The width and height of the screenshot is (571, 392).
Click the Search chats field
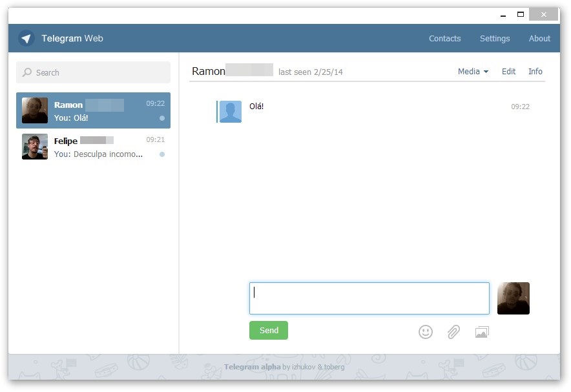93,72
